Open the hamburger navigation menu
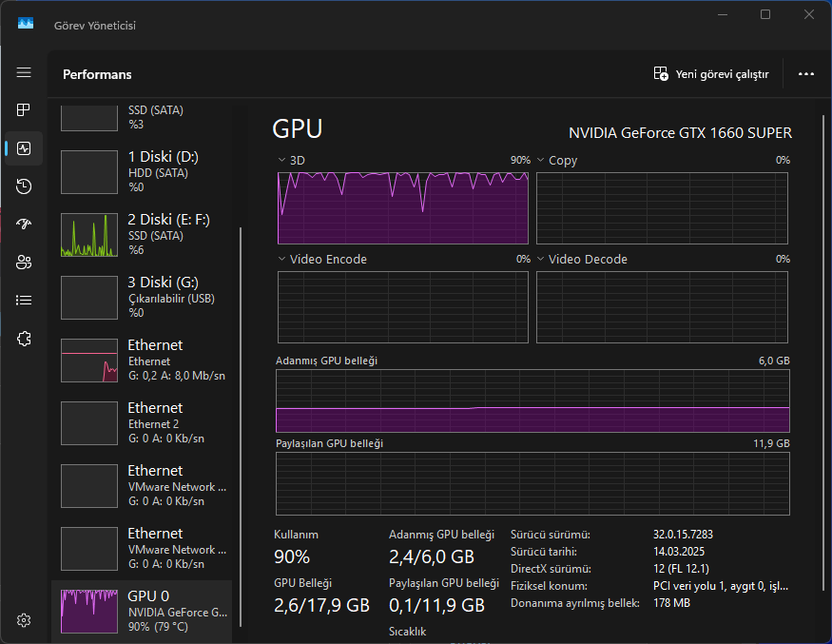Image resolution: width=832 pixels, height=644 pixels. tap(24, 73)
